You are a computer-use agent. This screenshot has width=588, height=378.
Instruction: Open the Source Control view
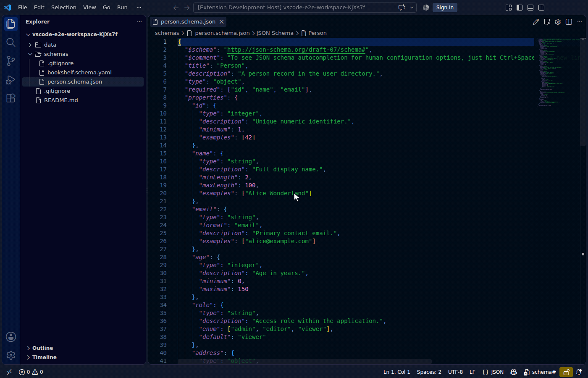pyautogui.click(x=11, y=61)
